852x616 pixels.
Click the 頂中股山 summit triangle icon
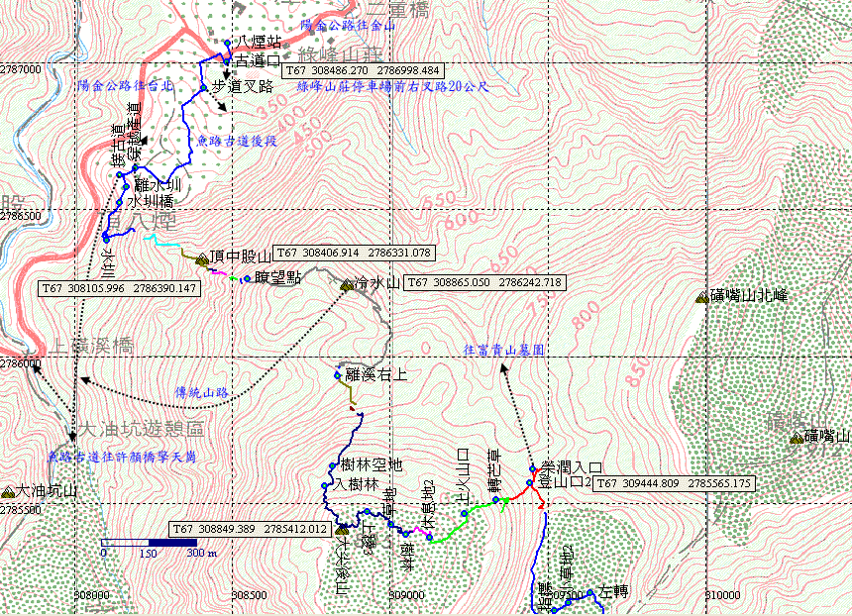[x=203, y=261]
